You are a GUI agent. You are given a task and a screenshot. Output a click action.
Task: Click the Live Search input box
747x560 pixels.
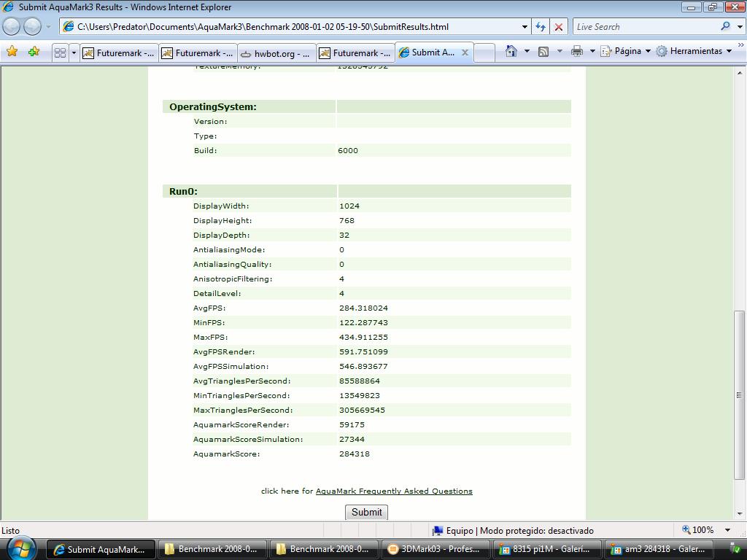(x=646, y=27)
